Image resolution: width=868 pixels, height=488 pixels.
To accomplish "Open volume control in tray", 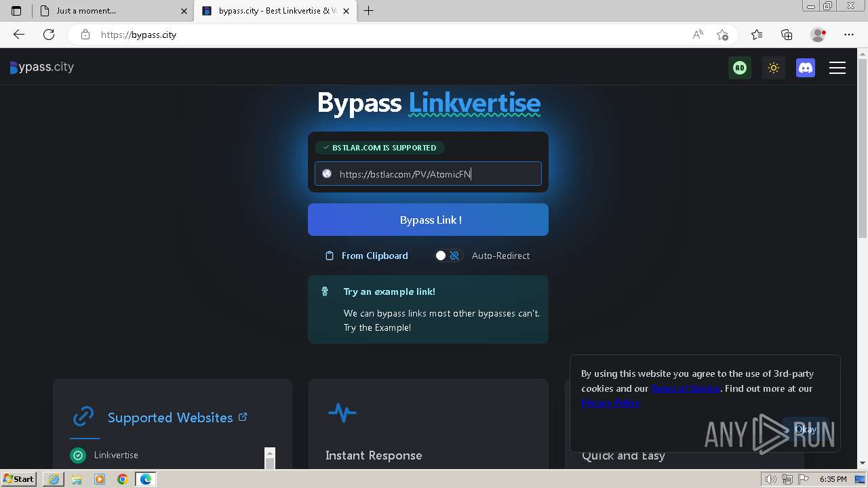I will (770, 479).
